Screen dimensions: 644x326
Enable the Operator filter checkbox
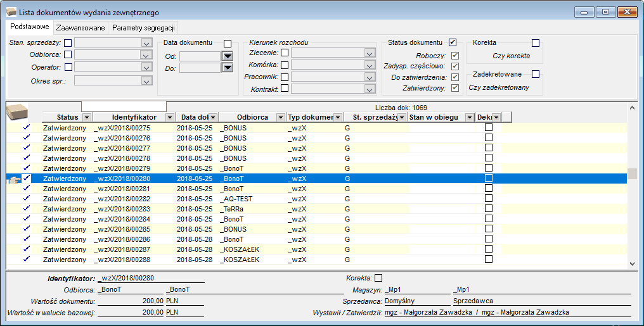(68, 67)
